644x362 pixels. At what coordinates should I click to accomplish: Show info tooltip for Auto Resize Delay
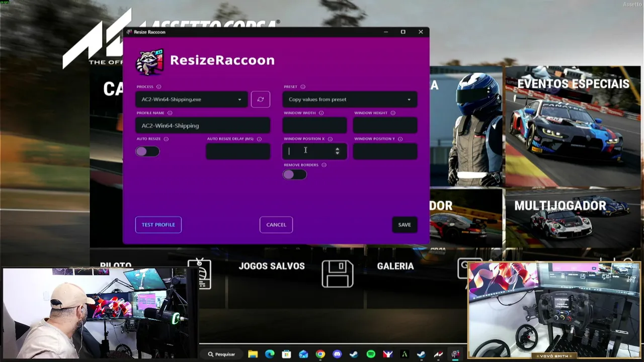[x=259, y=139]
